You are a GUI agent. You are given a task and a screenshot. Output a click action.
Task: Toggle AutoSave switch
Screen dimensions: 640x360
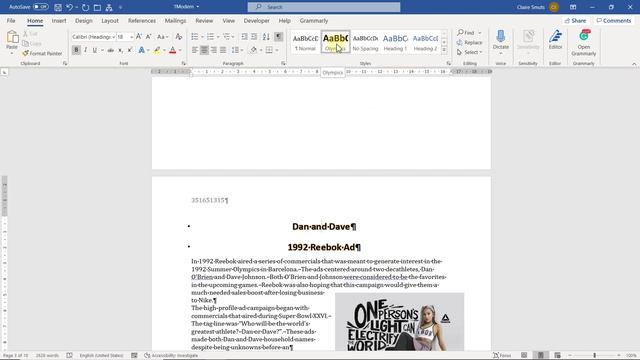coord(40,7)
